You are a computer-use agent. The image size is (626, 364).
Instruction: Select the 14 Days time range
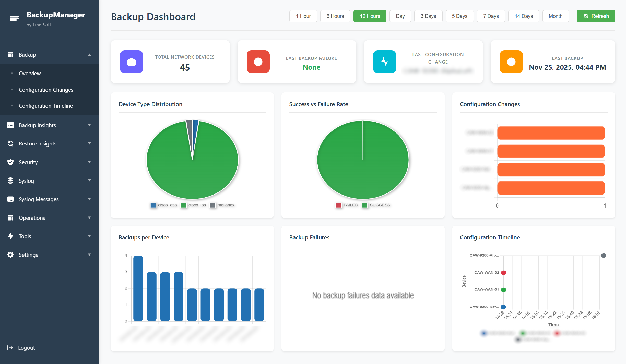click(524, 16)
